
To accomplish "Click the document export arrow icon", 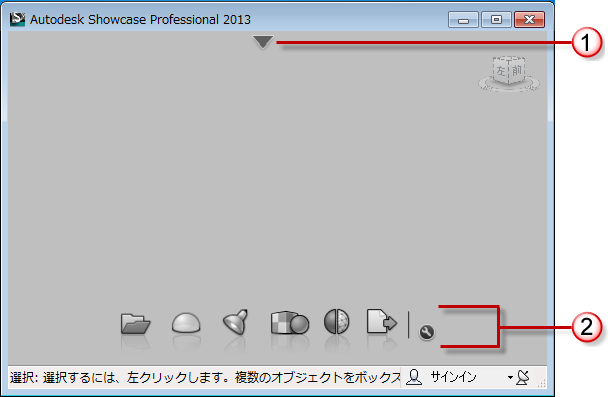I will (x=381, y=322).
